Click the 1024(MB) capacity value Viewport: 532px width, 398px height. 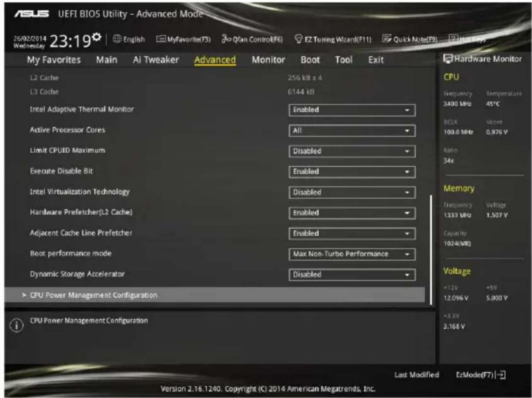click(457, 244)
